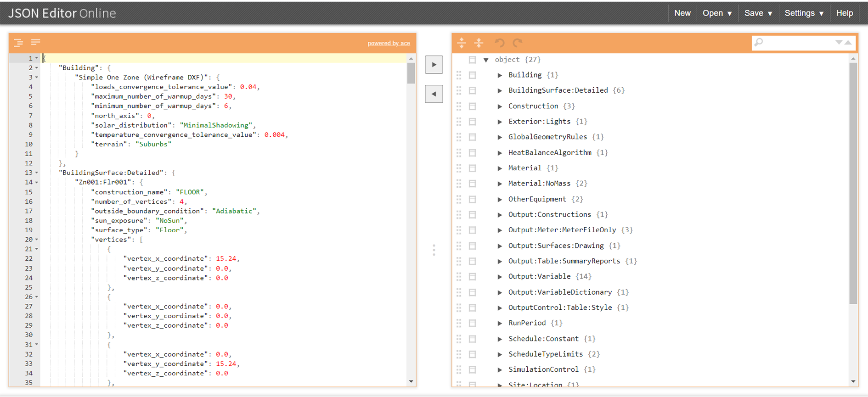868x397 pixels.
Task: Click the code editor vertical scrollbar thumb
Action: [411, 73]
